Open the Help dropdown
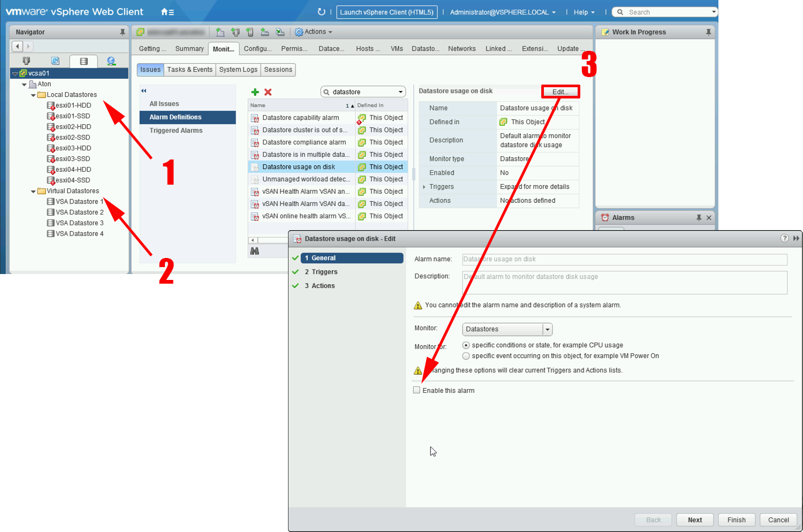The width and height of the screenshot is (803, 532). point(584,12)
